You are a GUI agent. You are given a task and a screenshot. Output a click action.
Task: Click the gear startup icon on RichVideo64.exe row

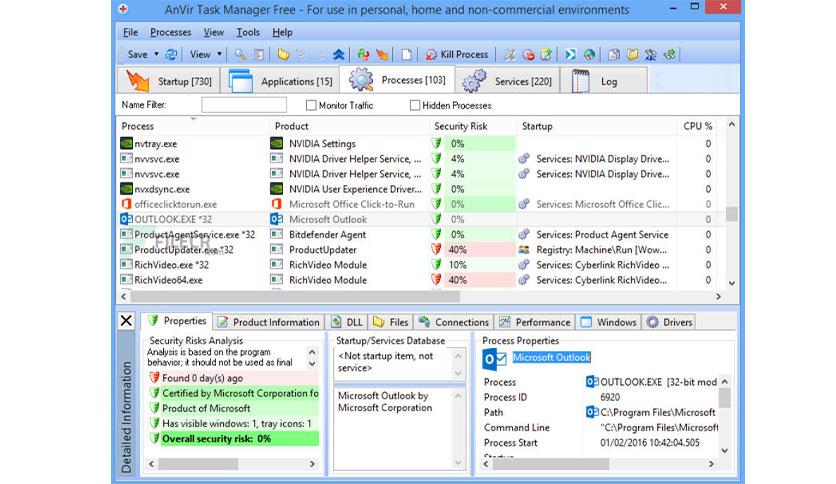click(525, 280)
